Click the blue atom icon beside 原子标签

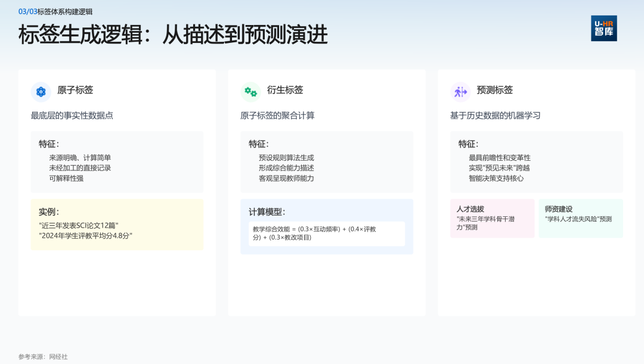41,92
